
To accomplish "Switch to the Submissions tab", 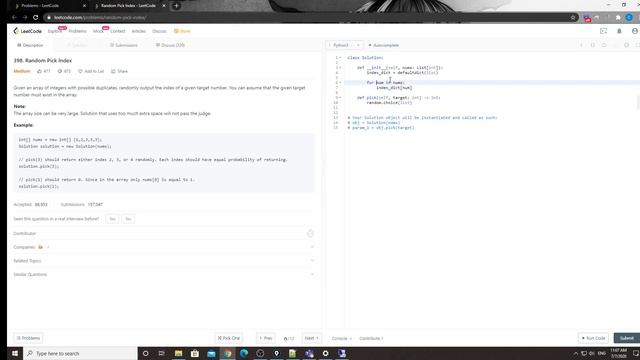I will coord(124,45).
